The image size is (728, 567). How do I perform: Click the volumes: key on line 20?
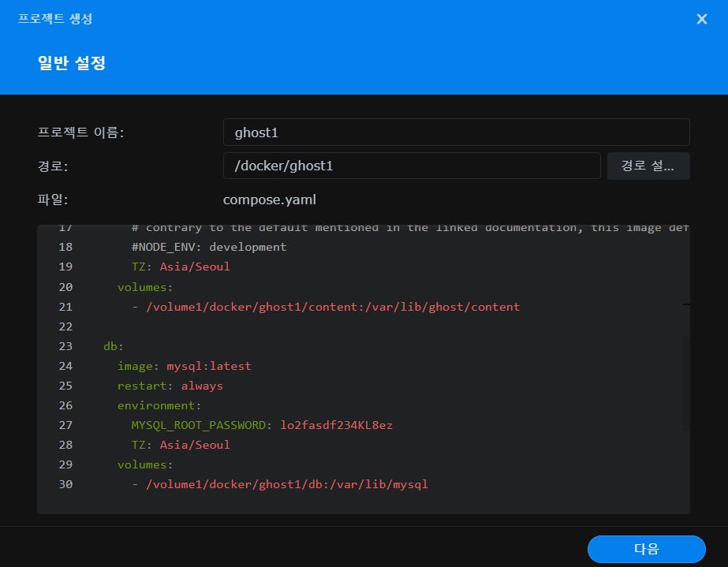coord(145,287)
